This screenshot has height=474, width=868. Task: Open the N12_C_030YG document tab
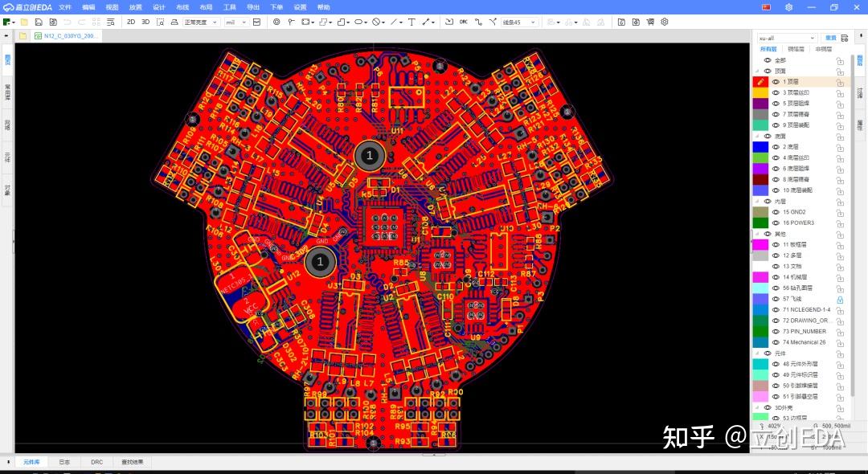pos(67,36)
